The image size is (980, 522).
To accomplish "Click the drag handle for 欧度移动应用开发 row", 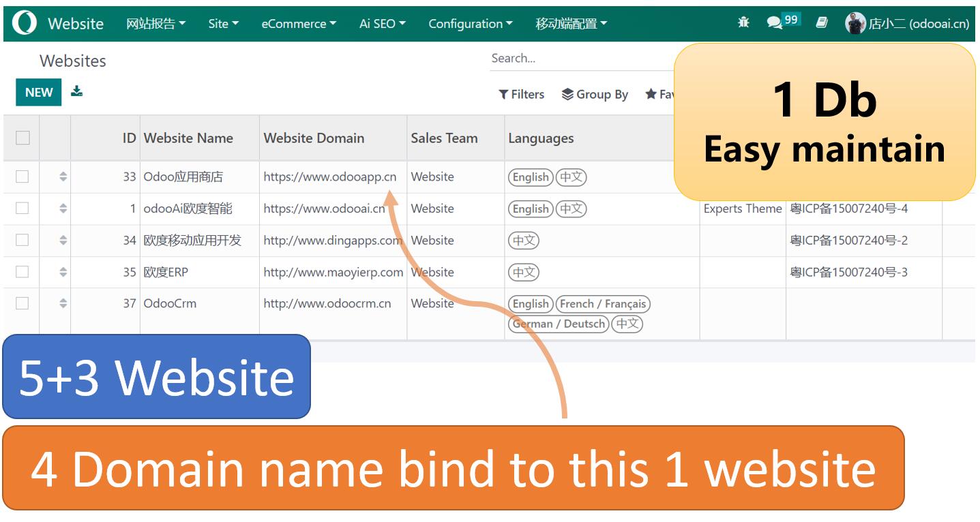I will pos(63,240).
